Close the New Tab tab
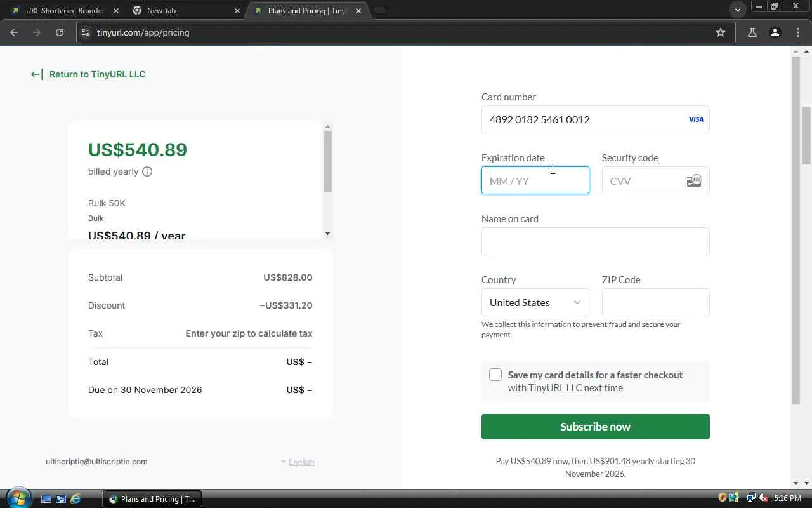Image resolution: width=812 pixels, height=508 pixels. [x=237, y=11]
